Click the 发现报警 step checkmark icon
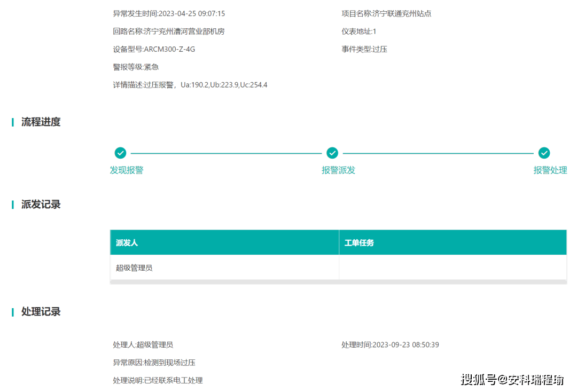The image size is (577, 392). coord(120,153)
